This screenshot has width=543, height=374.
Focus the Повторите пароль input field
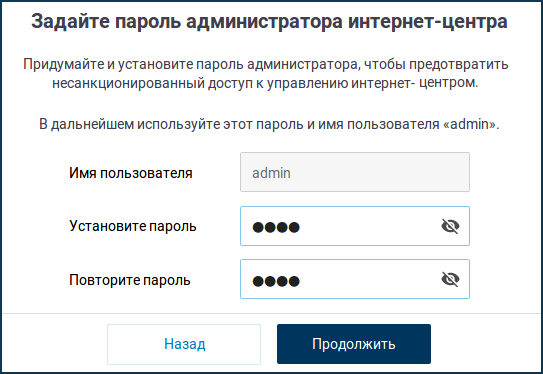click(x=355, y=279)
